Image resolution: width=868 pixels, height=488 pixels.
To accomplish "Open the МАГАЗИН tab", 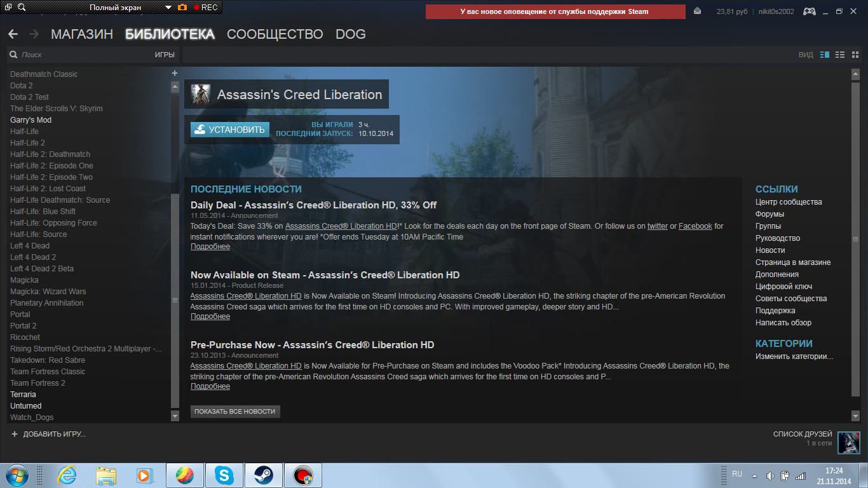I will tap(82, 34).
